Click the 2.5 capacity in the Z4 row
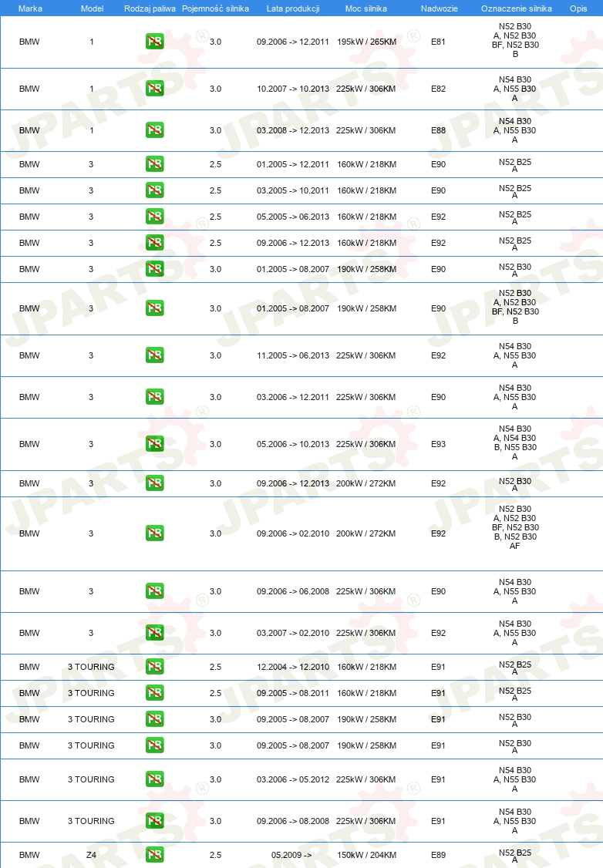 215,855
